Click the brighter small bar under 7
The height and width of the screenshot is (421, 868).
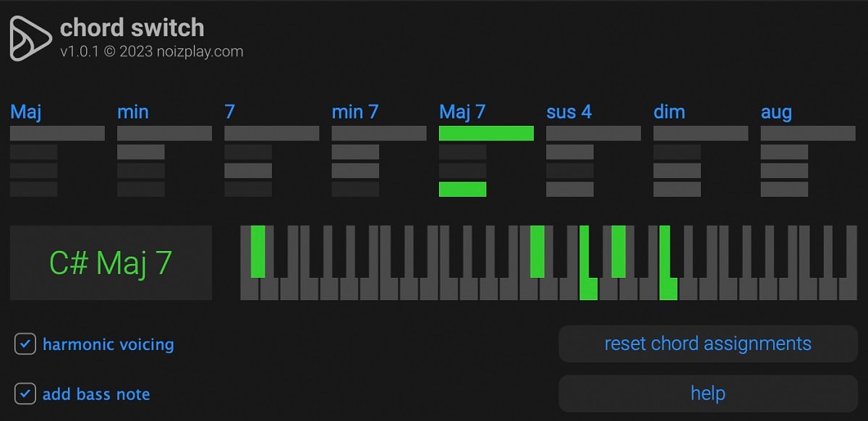click(248, 171)
